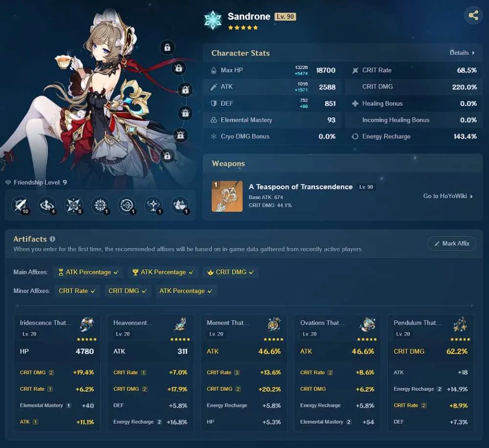489x448 pixels.
Task: Click the DEF 851 stat row
Action: coord(272,104)
